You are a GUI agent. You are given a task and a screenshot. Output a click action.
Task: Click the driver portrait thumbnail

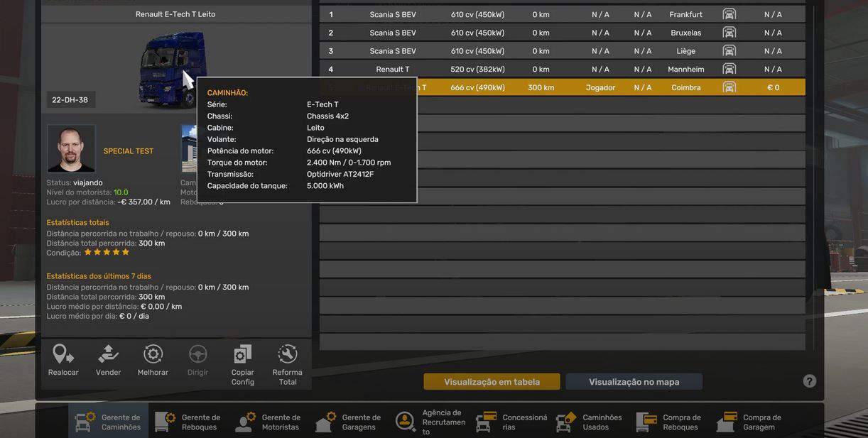(x=71, y=148)
